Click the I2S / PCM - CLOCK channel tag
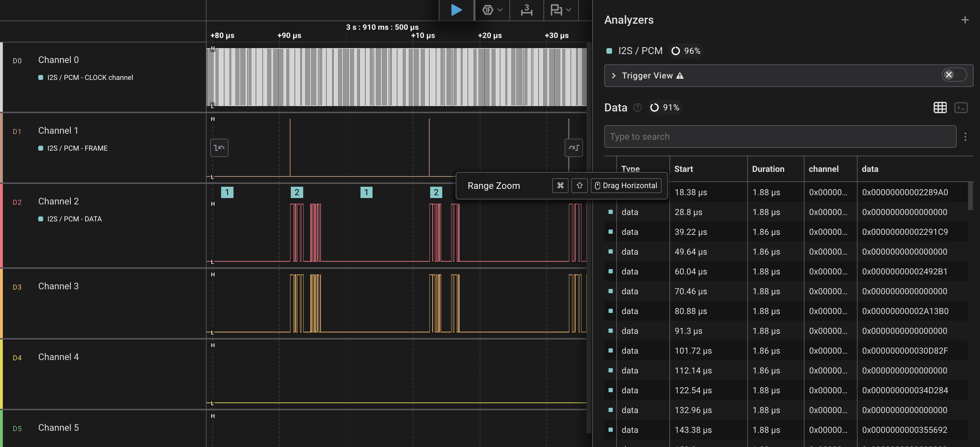Viewport: 980px width, 447px height. [x=90, y=77]
